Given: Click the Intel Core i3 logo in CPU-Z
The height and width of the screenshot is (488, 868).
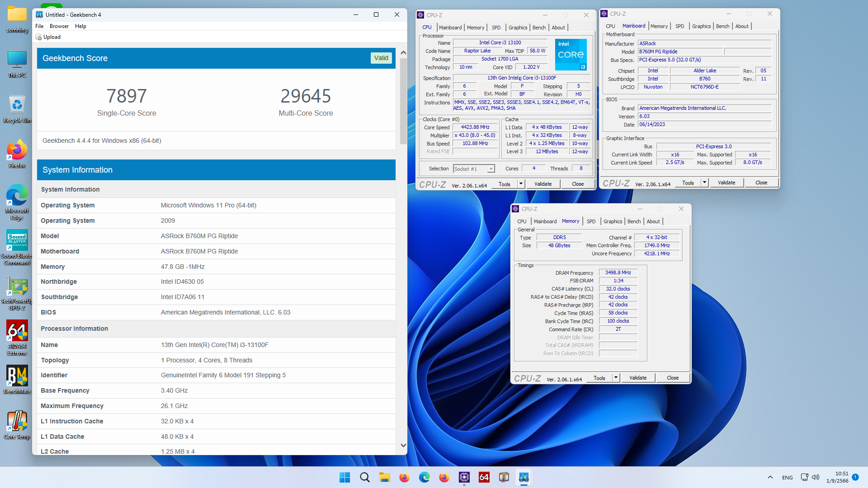Looking at the screenshot, I should (571, 54).
